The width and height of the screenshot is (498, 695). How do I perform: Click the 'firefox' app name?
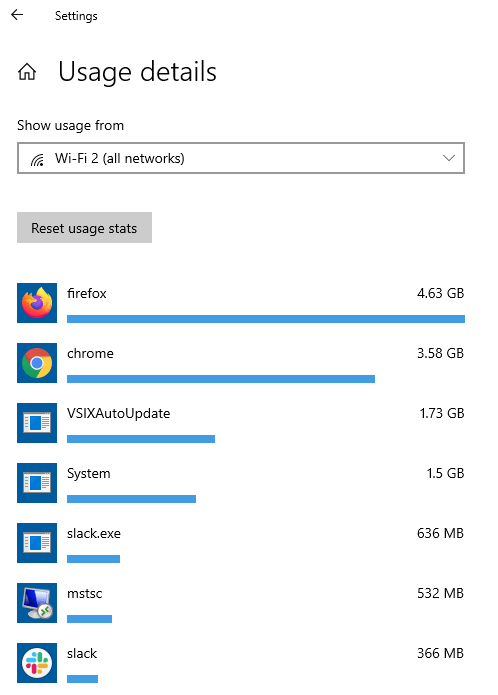pyautogui.click(x=87, y=293)
